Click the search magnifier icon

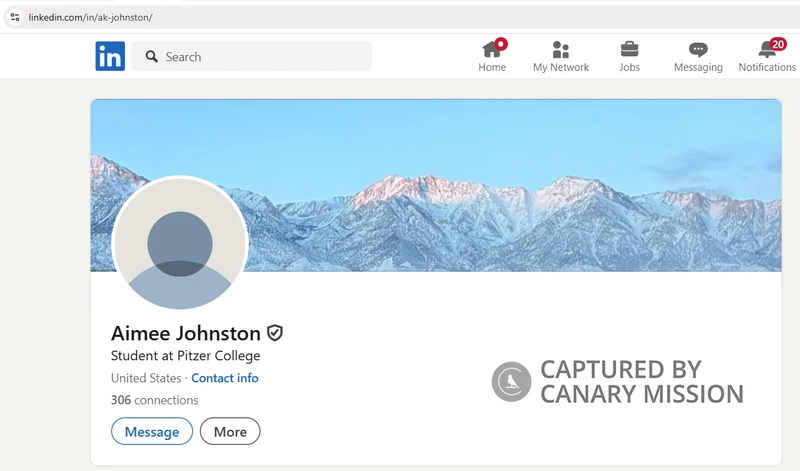point(151,56)
